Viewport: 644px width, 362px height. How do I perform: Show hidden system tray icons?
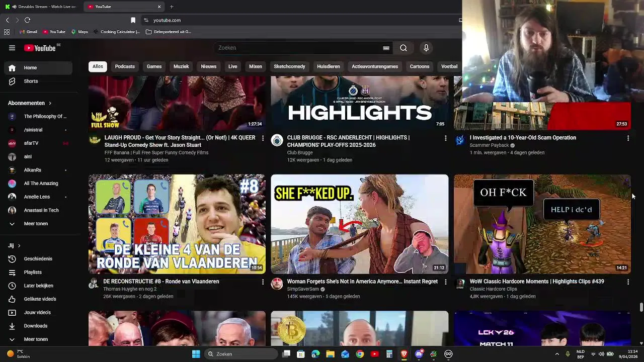coord(557,354)
